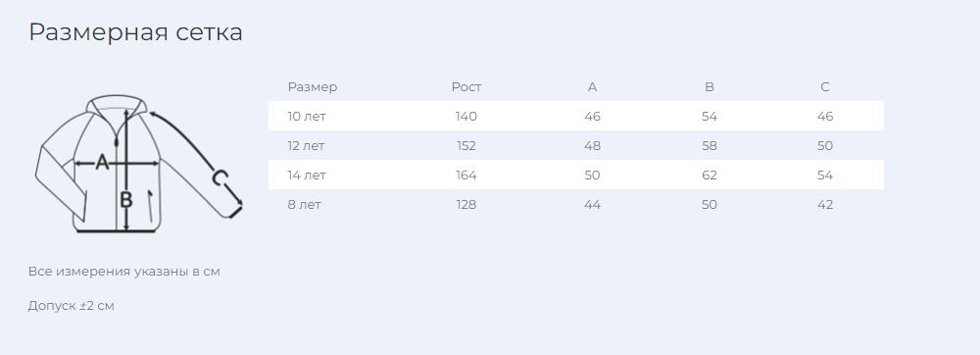The width and height of the screenshot is (980, 355).
Task: Click height value 140
Action: tap(466, 117)
